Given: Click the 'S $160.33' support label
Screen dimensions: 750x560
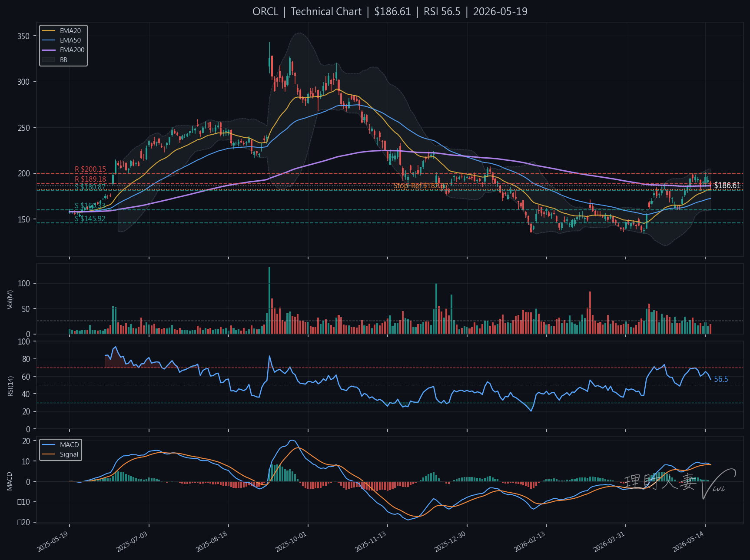Looking at the screenshot, I should (x=90, y=206).
